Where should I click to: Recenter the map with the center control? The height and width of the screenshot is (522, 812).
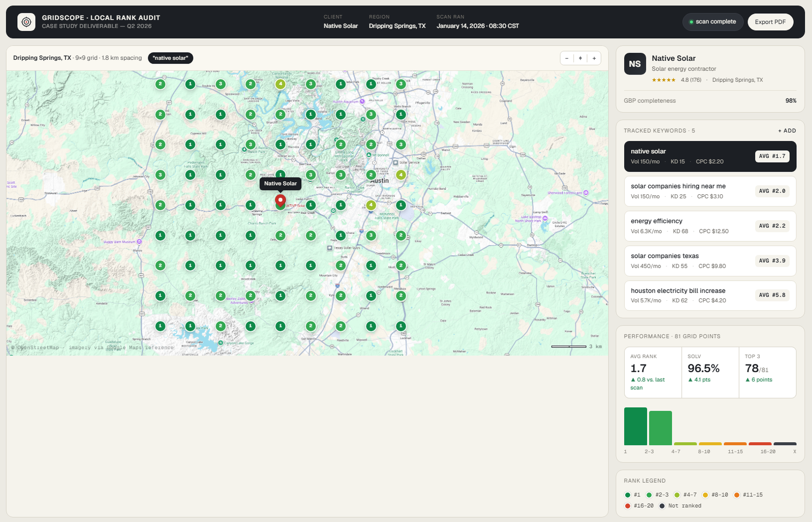coord(581,58)
